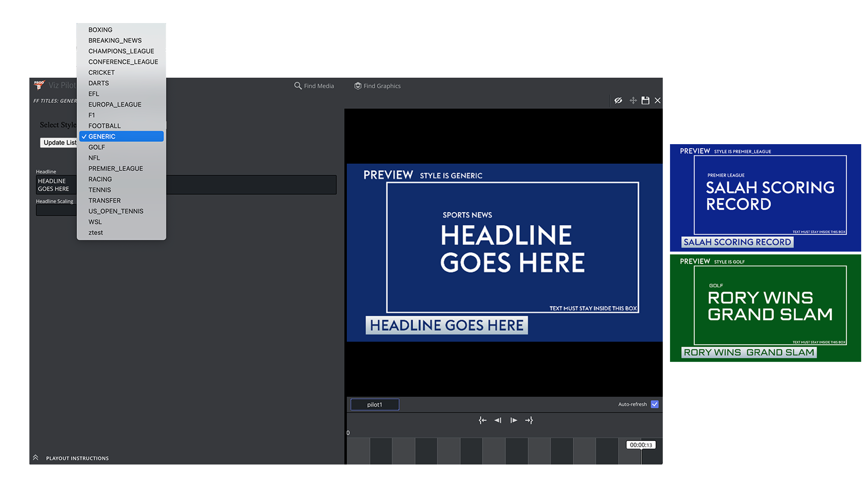Open Find Graphics
This screenshot has width=868, height=488.
click(x=377, y=86)
